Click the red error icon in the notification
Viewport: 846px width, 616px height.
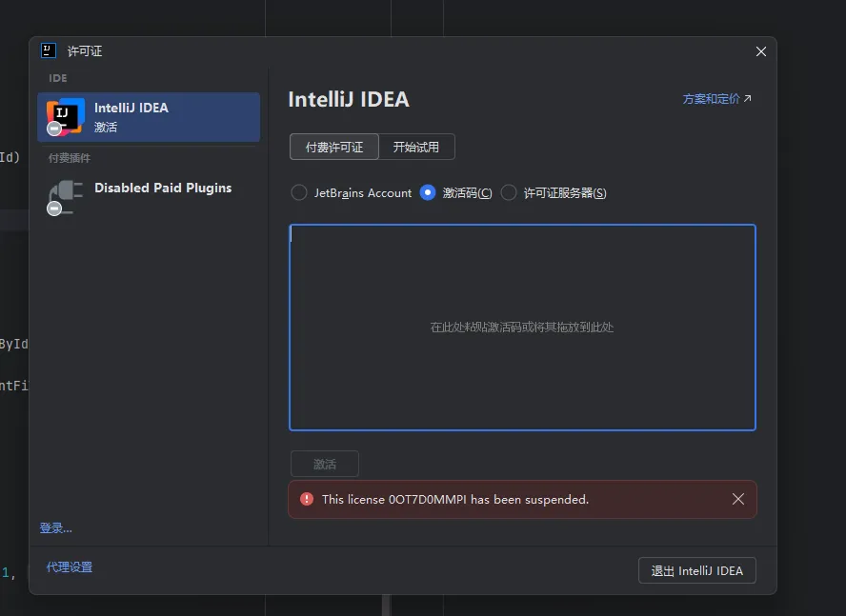click(307, 499)
